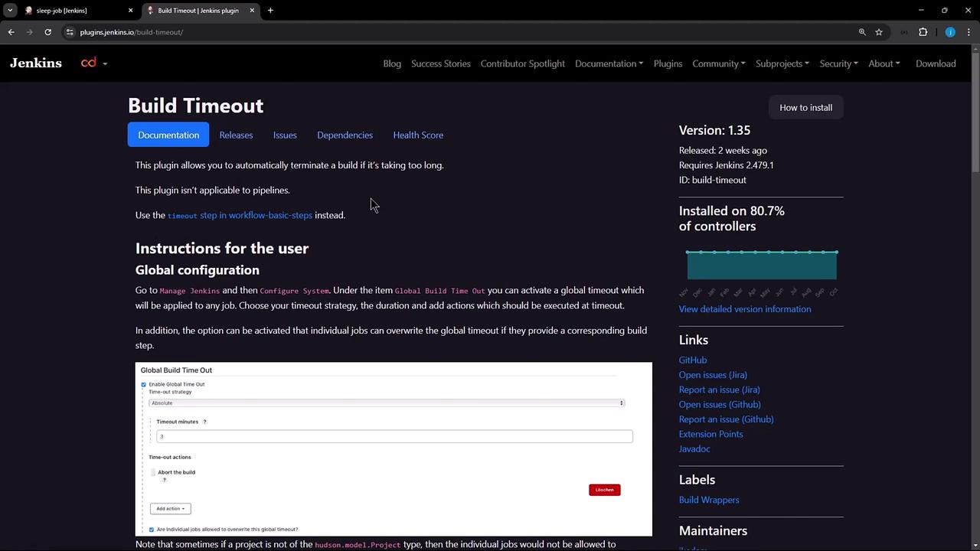
Task: Open Report an issue (Jira) link
Action: (x=720, y=390)
